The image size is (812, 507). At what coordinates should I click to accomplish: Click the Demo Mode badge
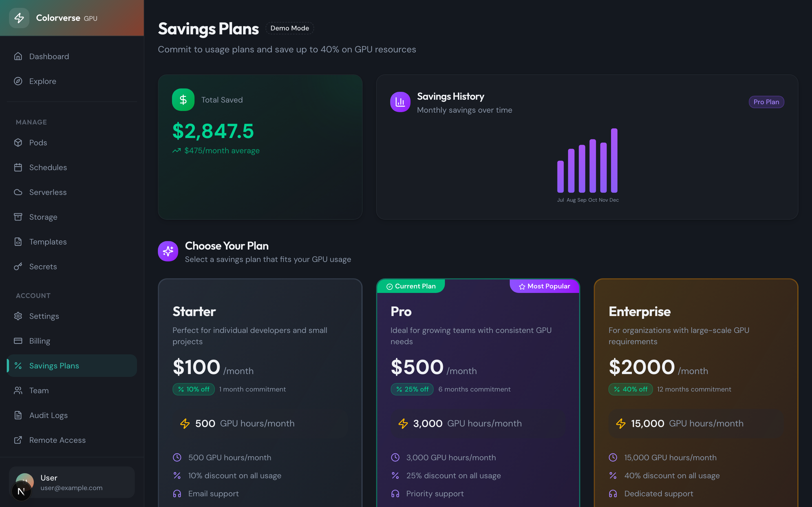tap(289, 28)
